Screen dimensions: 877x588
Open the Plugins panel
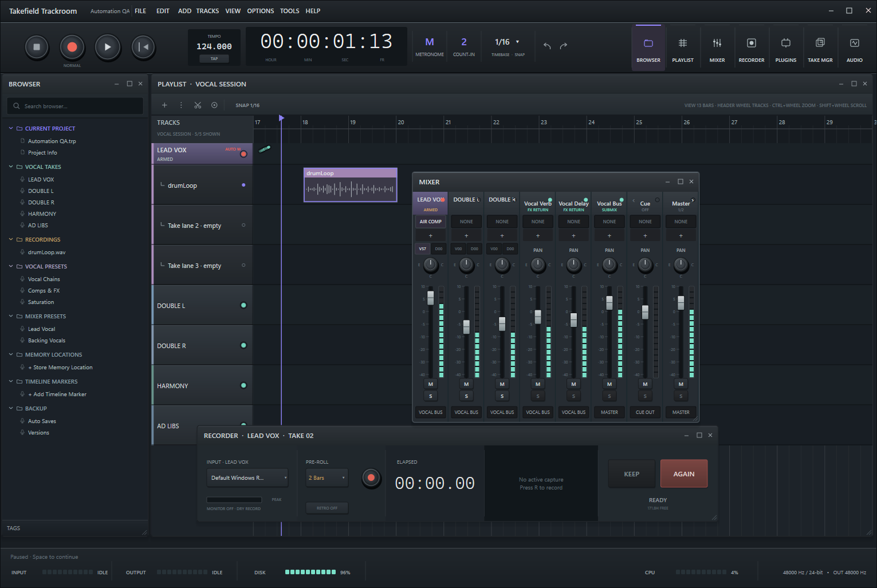[785, 48]
